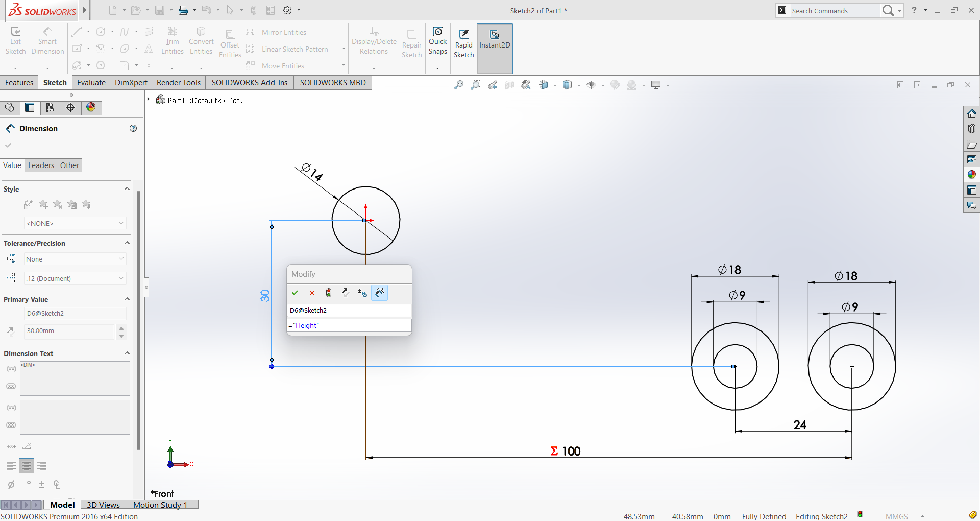
Task: Switch to the Other tab
Action: pos(69,165)
